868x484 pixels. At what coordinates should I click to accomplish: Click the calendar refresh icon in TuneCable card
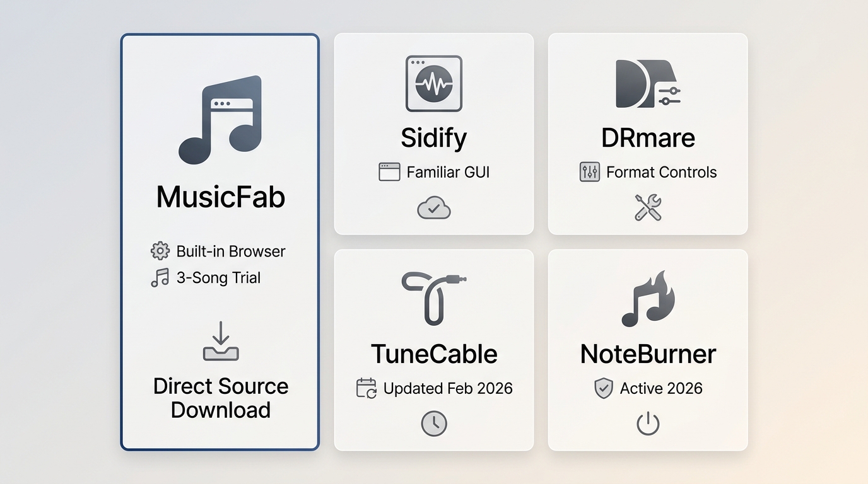(367, 388)
